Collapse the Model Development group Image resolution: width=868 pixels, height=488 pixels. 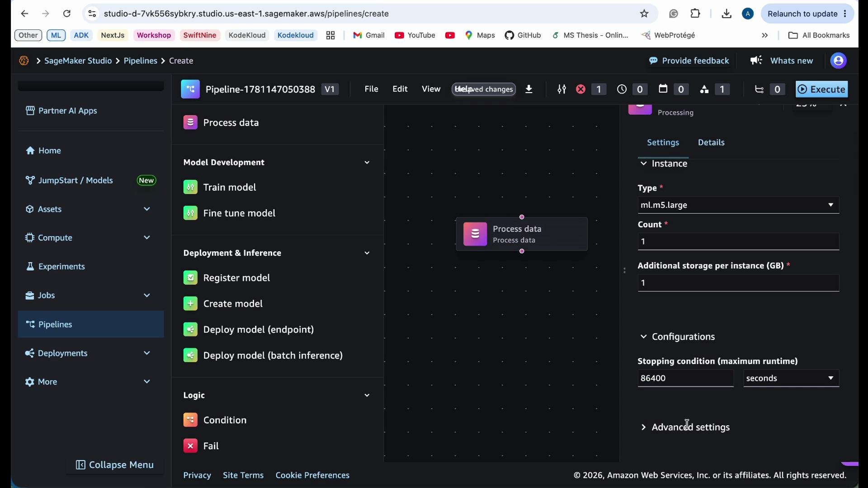(367, 162)
